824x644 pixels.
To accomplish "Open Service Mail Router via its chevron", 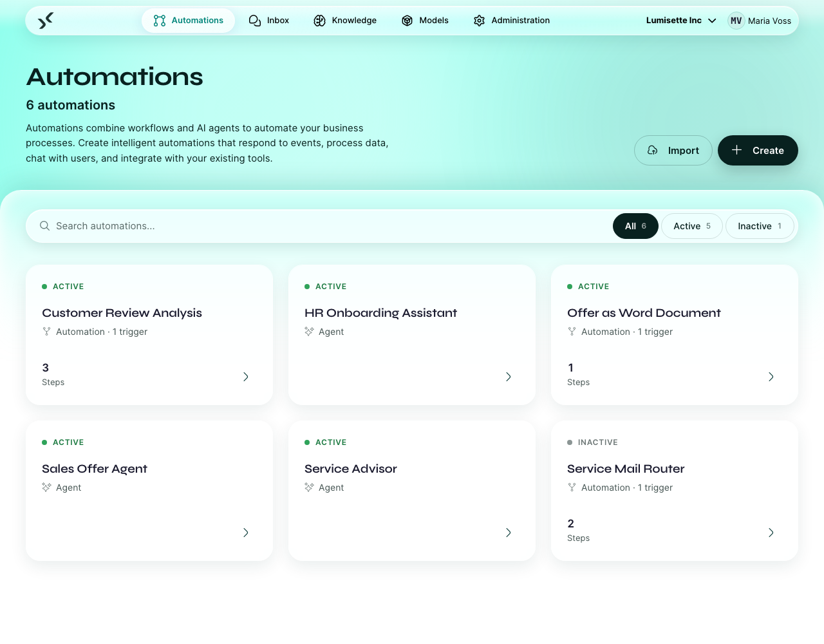I will click(771, 533).
